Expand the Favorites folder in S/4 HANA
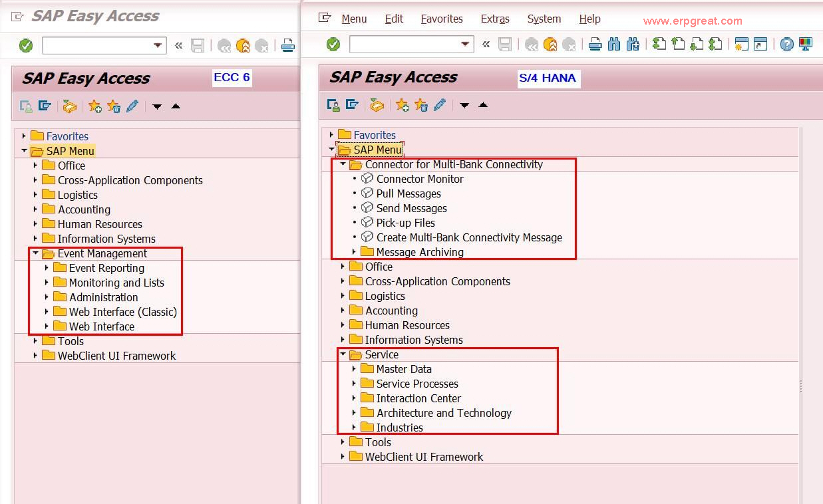This screenshot has height=504, width=823. coord(331,135)
